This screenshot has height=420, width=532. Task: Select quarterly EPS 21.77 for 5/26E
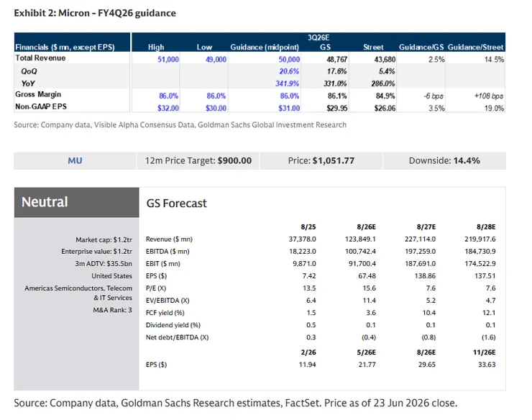coord(367,365)
